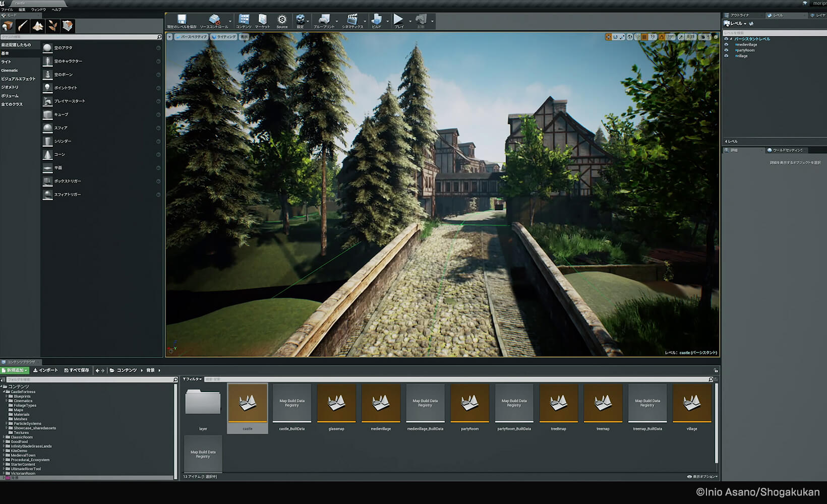Click the green 新規追加 button
The height and width of the screenshot is (504, 827).
tap(14, 370)
